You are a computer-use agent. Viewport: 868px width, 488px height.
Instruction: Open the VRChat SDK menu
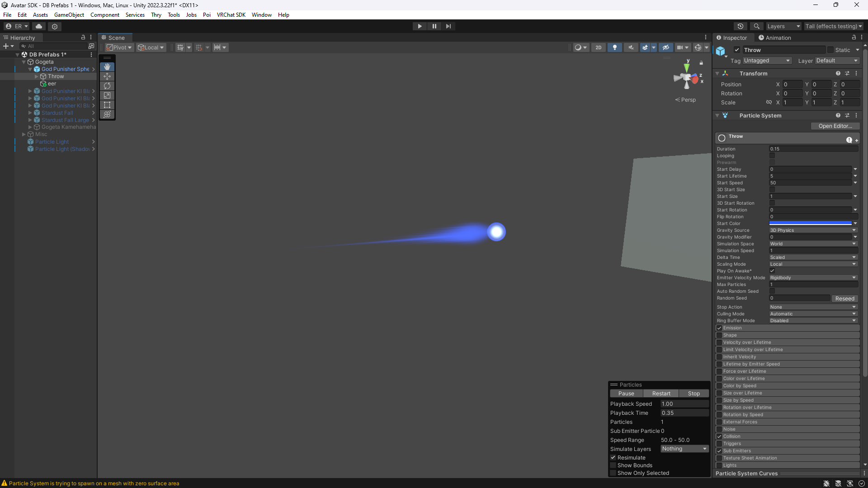231,15
